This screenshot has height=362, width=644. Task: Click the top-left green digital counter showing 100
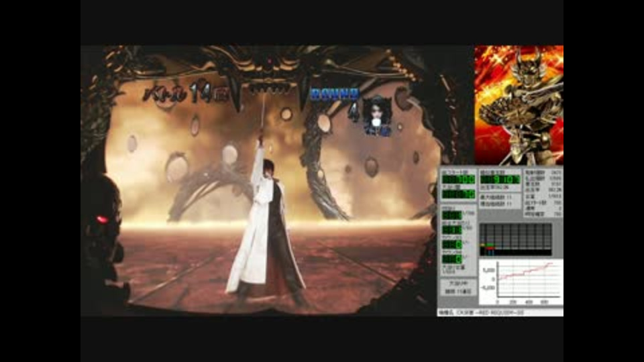pyautogui.click(x=458, y=180)
